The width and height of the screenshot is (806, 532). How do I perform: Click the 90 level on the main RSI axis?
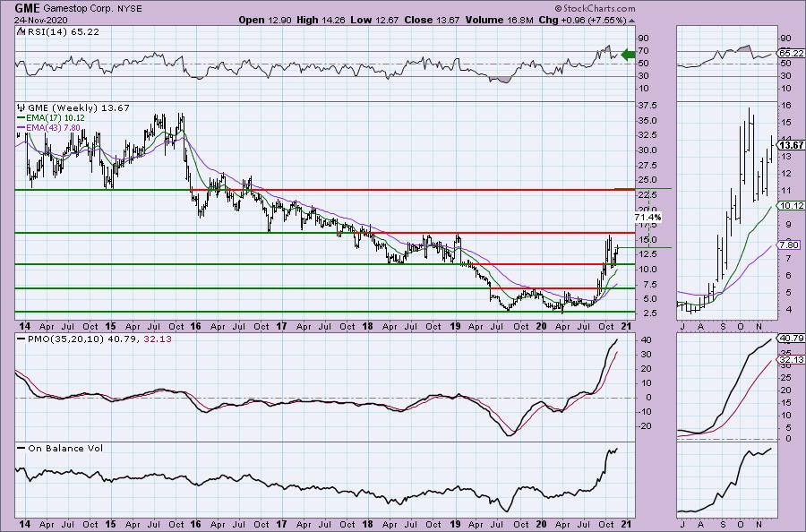pyautogui.click(x=644, y=39)
